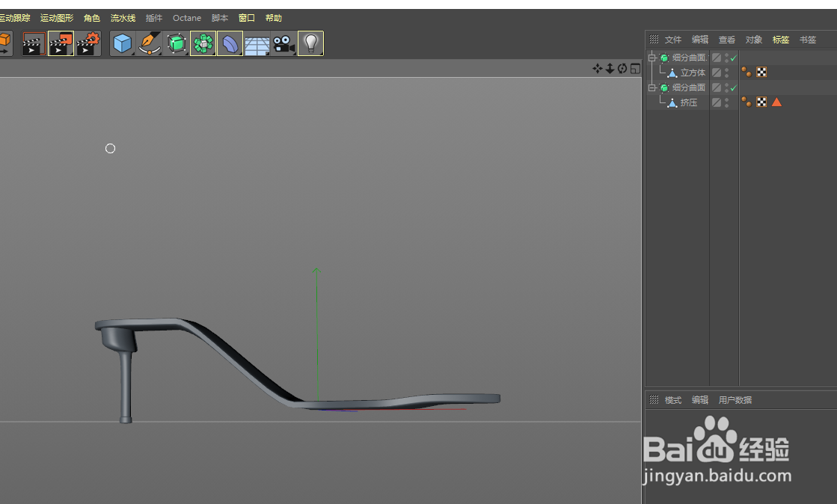Click Phong tag on 挤压 row
Viewport: 837px width, 504px height.
click(x=746, y=102)
